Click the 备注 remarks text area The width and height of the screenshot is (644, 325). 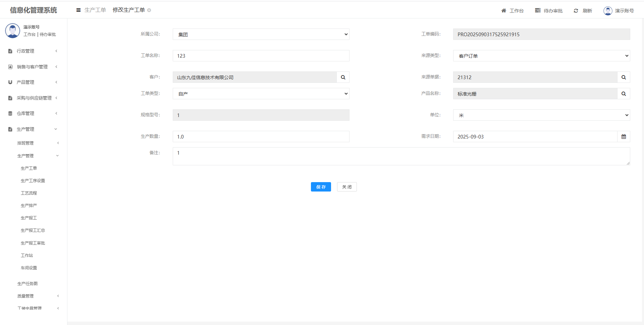pyautogui.click(x=401, y=156)
